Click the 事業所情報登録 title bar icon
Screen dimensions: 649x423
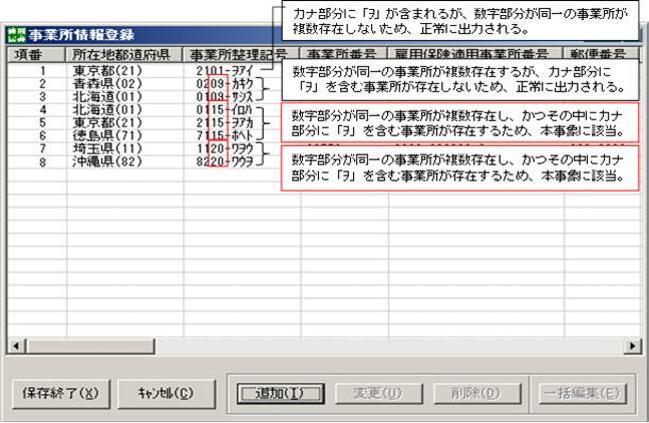pos(13,36)
